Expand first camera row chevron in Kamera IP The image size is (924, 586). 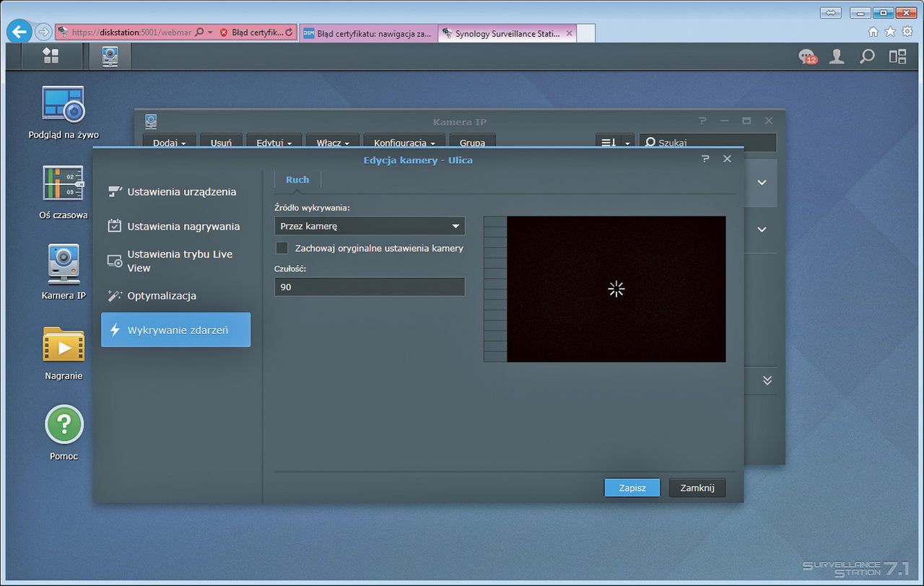[762, 183]
